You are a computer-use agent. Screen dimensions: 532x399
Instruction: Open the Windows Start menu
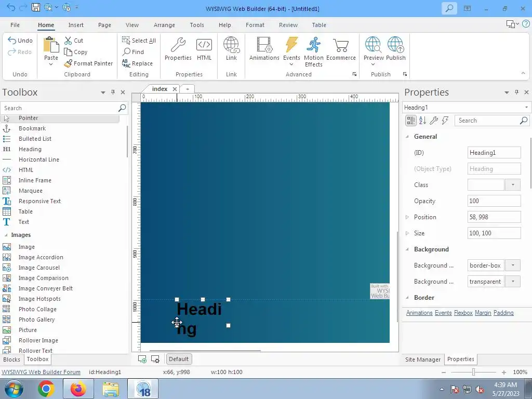coord(13,389)
